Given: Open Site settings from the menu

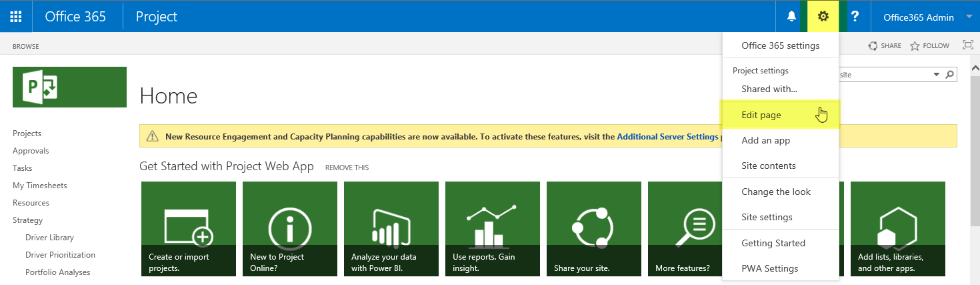Looking at the screenshot, I should click(781, 217).
